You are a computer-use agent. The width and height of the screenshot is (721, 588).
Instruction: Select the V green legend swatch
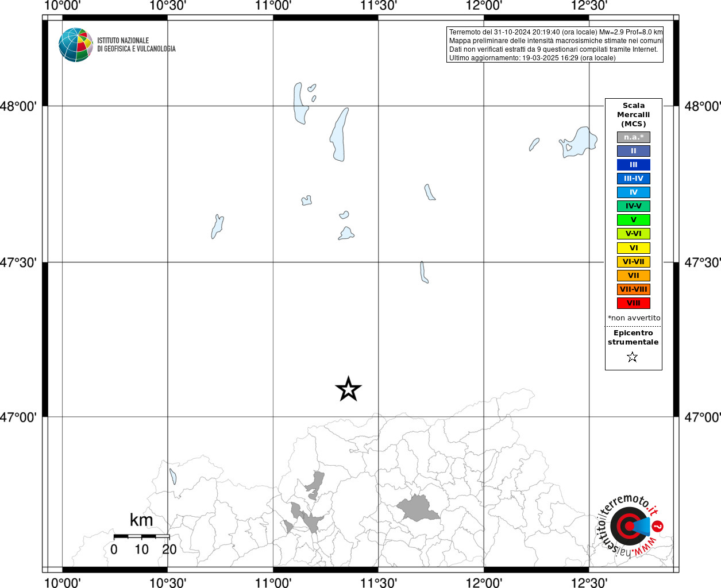coord(634,220)
